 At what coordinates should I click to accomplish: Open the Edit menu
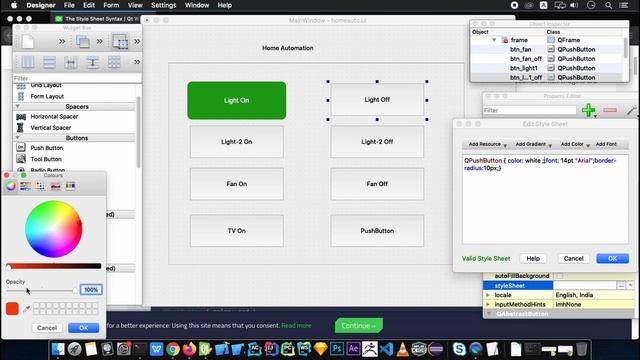[x=89, y=5]
